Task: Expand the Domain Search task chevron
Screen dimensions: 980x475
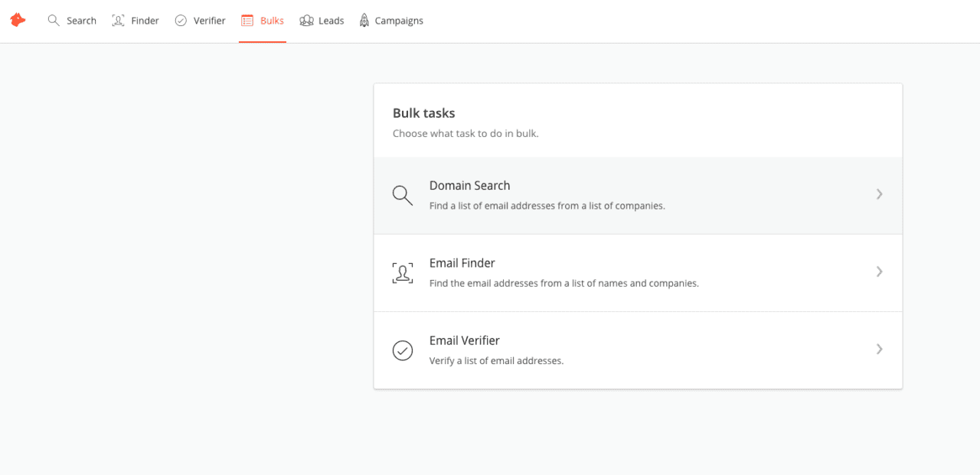Action: (879, 195)
